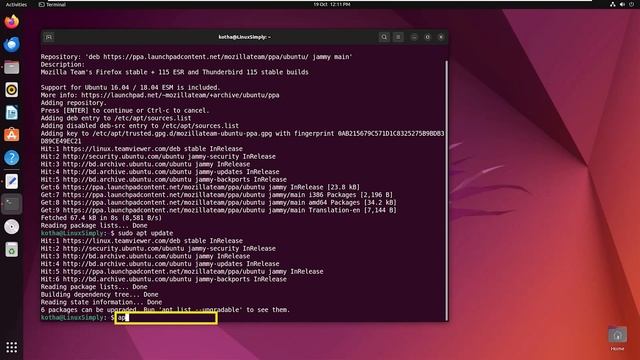
Task: Click the terminal command input line
Action: (166, 318)
